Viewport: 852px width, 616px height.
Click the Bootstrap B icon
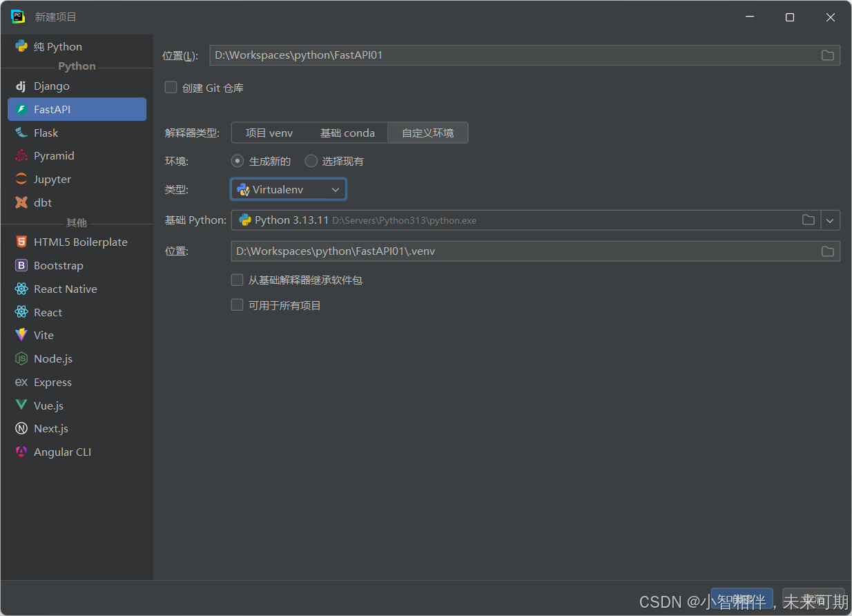click(21, 265)
